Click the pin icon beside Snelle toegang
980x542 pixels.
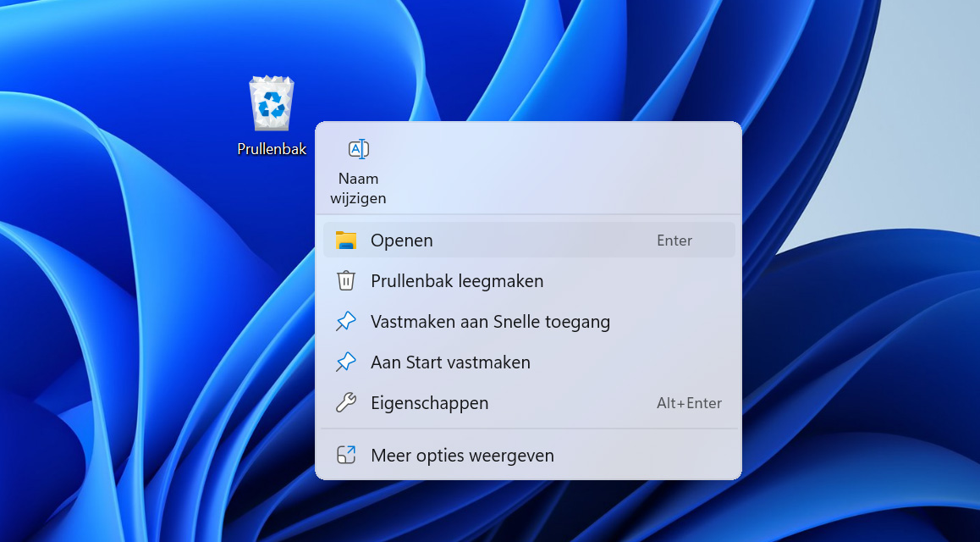(x=345, y=321)
